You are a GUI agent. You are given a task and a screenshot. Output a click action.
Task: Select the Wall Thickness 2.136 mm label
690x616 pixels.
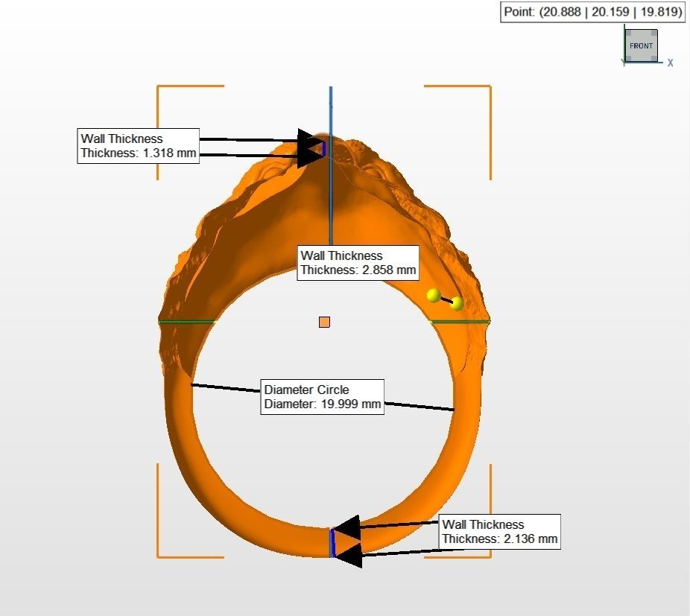499,532
